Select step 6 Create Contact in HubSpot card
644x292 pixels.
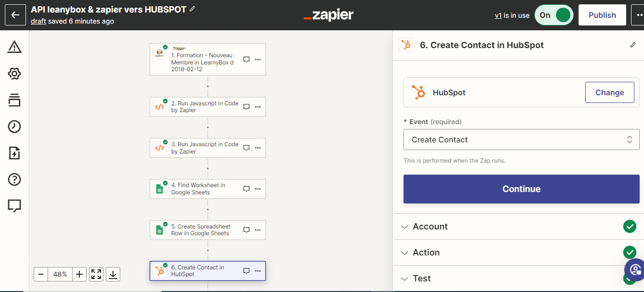coord(208,271)
